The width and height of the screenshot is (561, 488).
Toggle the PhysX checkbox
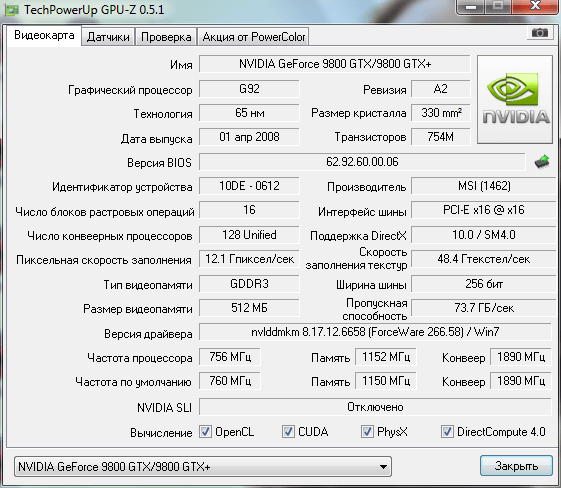[x=367, y=431]
